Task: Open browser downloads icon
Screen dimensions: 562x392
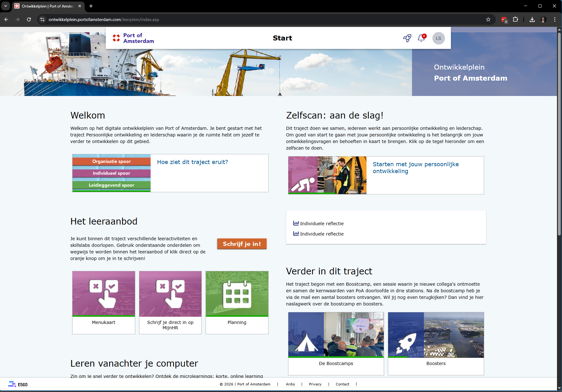Action: (x=532, y=19)
